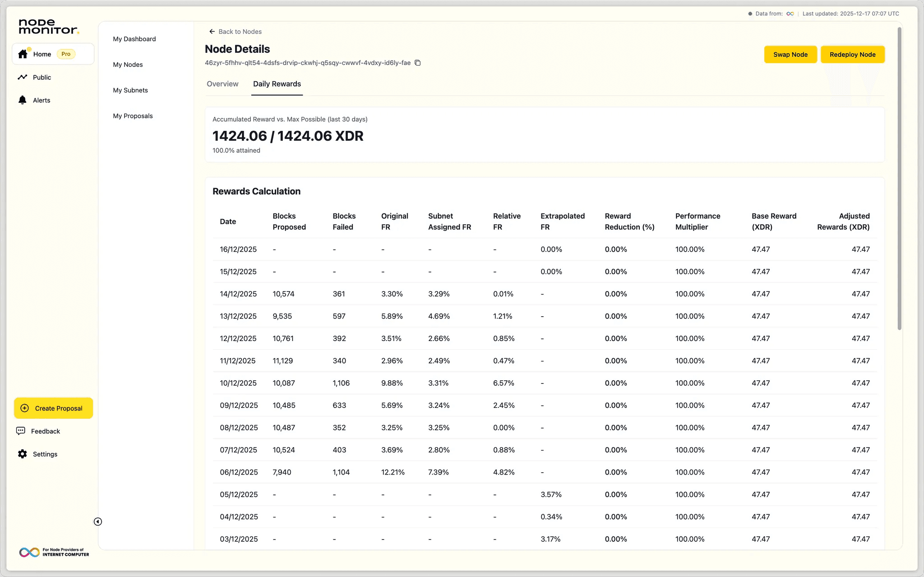Click the Alerts bell icon
924x577 pixels.
(x=22, y=100)
